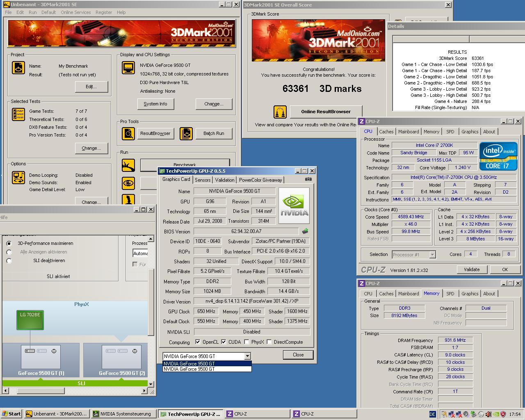Open the Prozessor Automa dropdown in NVIDIA panel
This screenshot has height=420, width=525.
[x=140, y=253]
